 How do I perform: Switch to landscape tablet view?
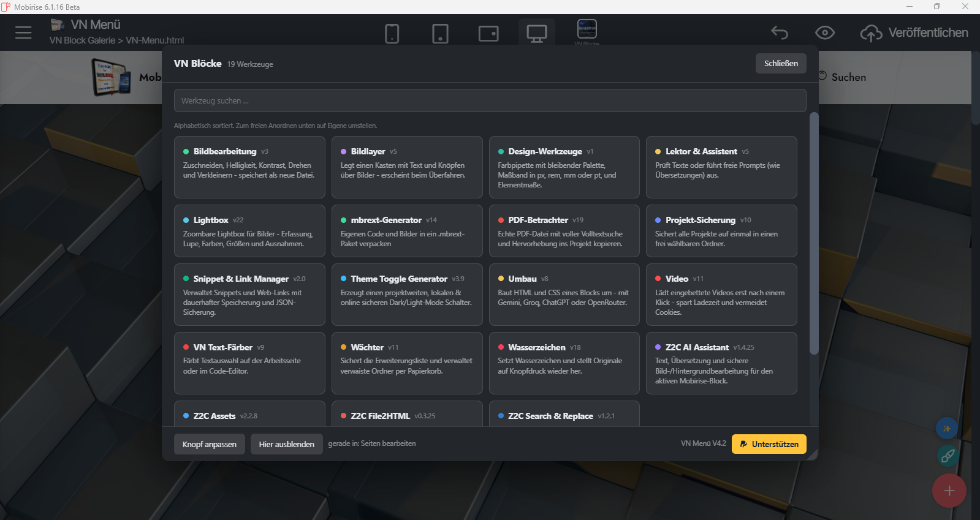488,33
